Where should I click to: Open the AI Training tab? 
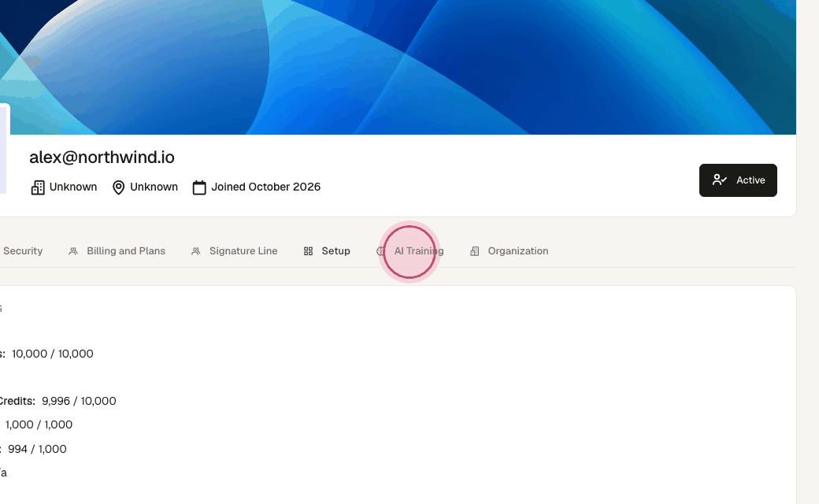410,251
